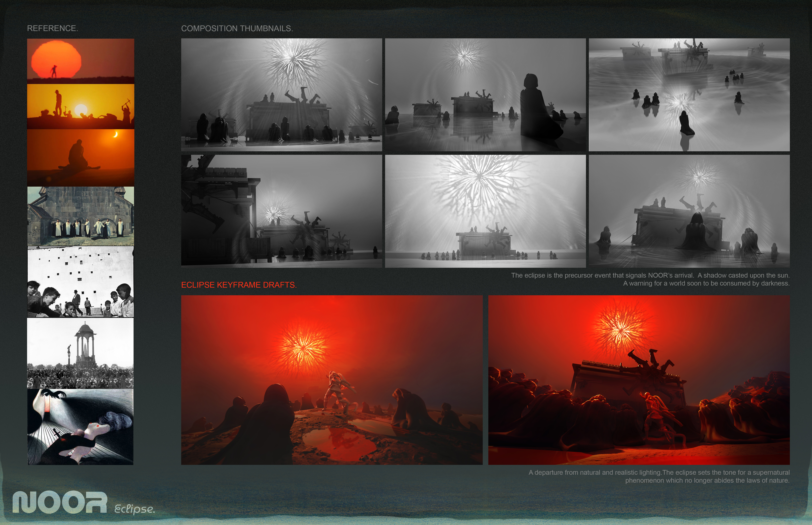Select the first top-left composition thumbnail
The image size is (812, 525).
click(x=281, y=94)
